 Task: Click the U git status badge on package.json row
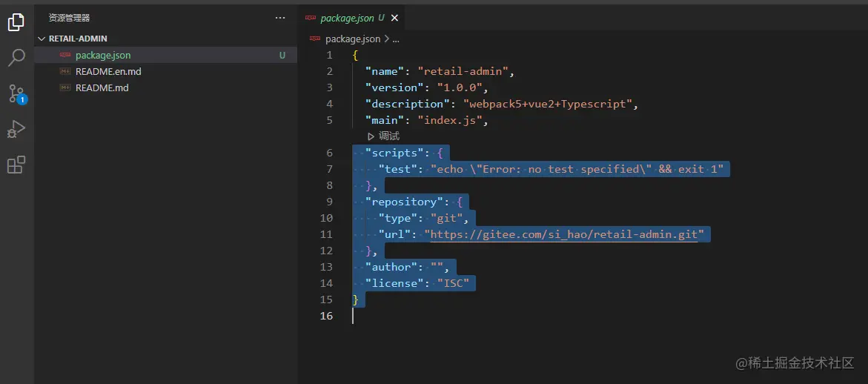(282, 56)
